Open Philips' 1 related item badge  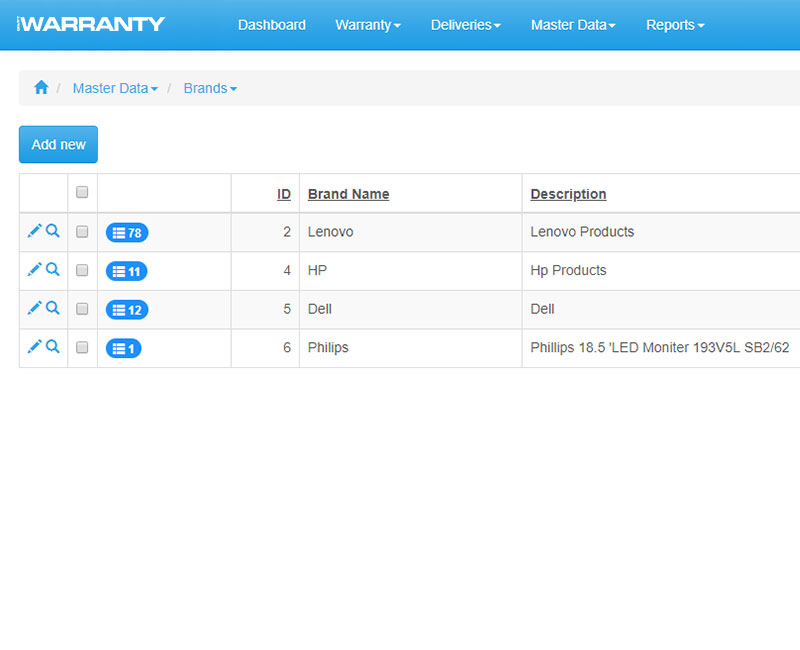(123, 348)
